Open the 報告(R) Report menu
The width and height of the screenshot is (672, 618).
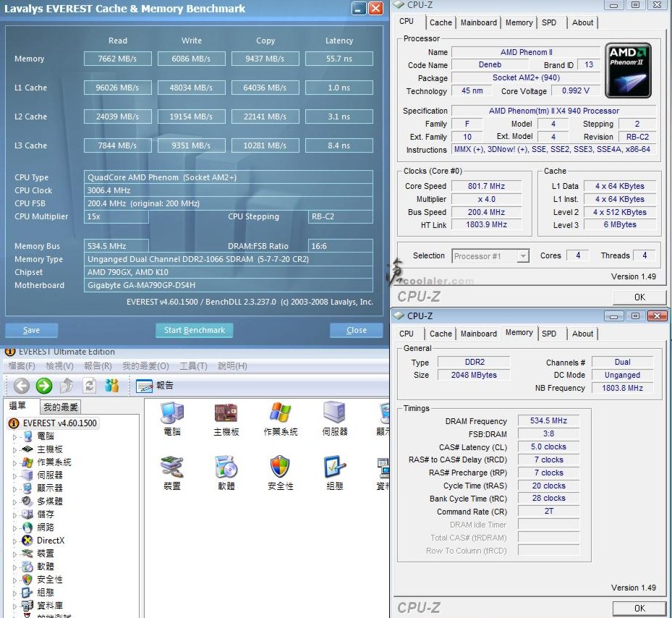click(x=98, y=366)
